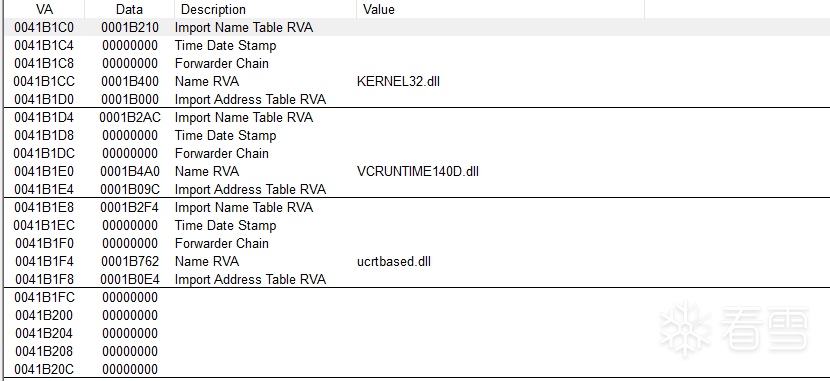Click the Value column header
This screenshot has width=830, height=381.
(500, 9)
